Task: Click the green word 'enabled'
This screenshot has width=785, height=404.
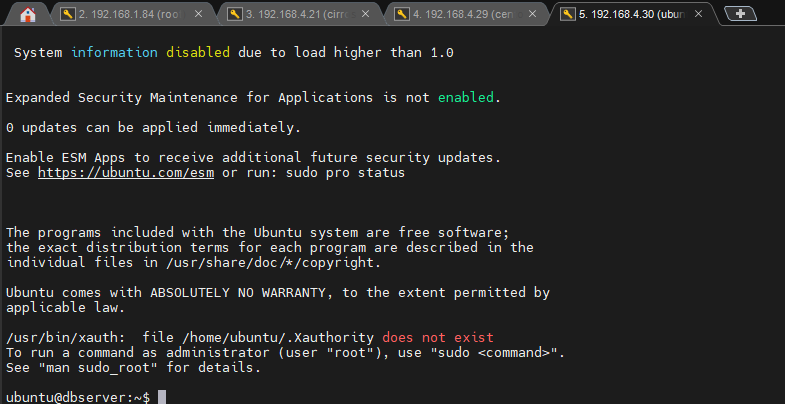Action: click(466, 98)
